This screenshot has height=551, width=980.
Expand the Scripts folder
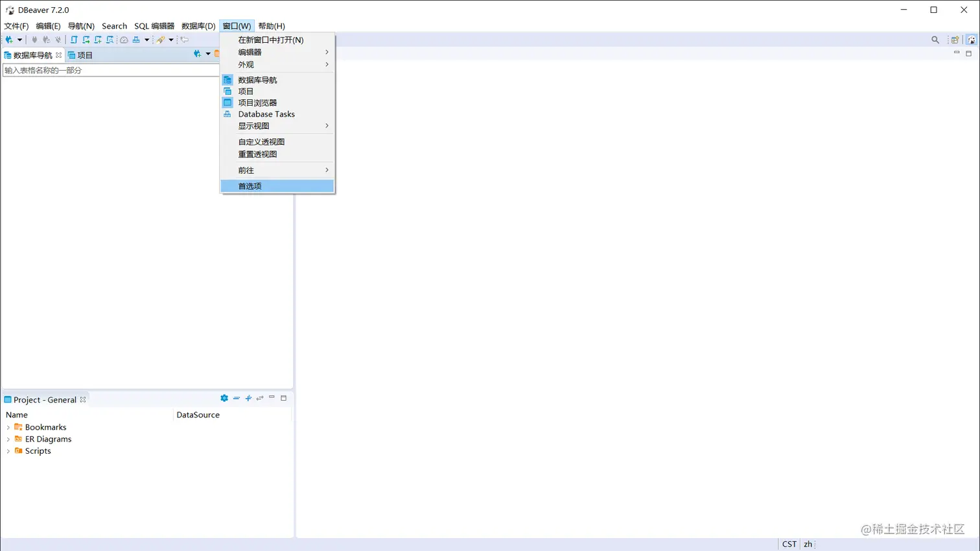click(8, 451)
